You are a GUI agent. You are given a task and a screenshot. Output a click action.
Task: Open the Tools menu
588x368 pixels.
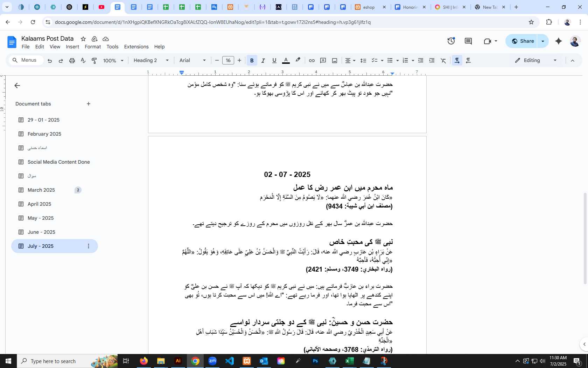point(112,47)
